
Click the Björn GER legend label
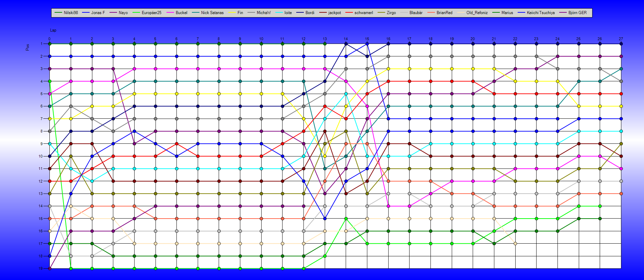tap(577, 13)
